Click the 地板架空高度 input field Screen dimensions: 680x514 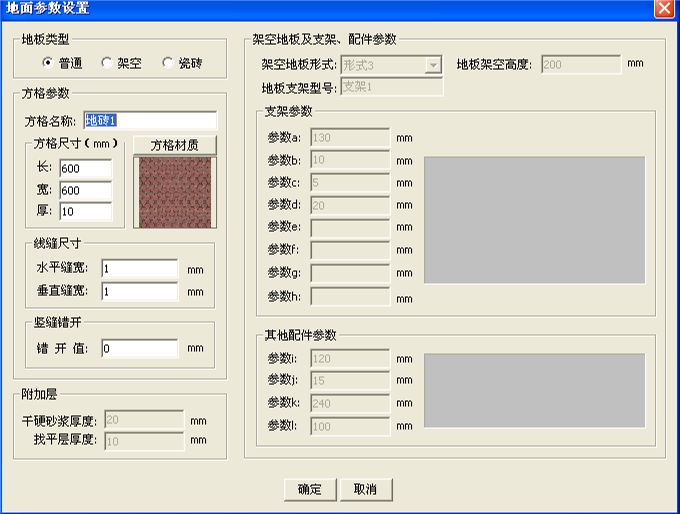click(x=581, y=65)
